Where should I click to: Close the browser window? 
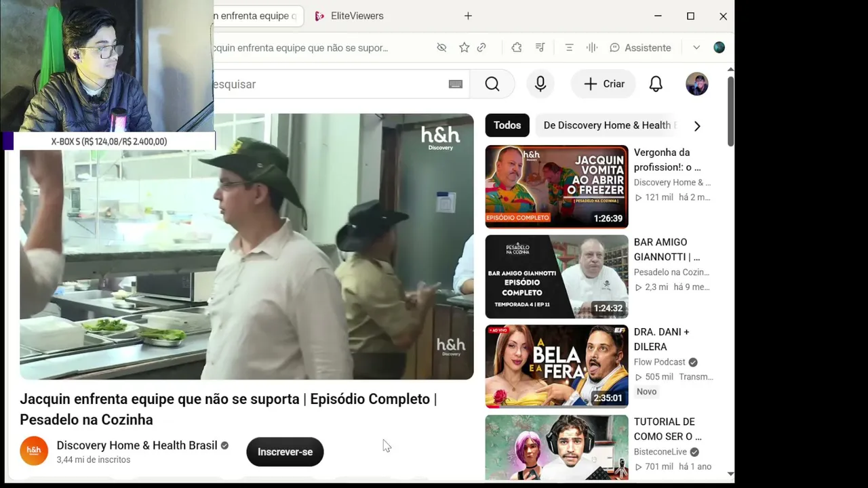click(723, 16)
